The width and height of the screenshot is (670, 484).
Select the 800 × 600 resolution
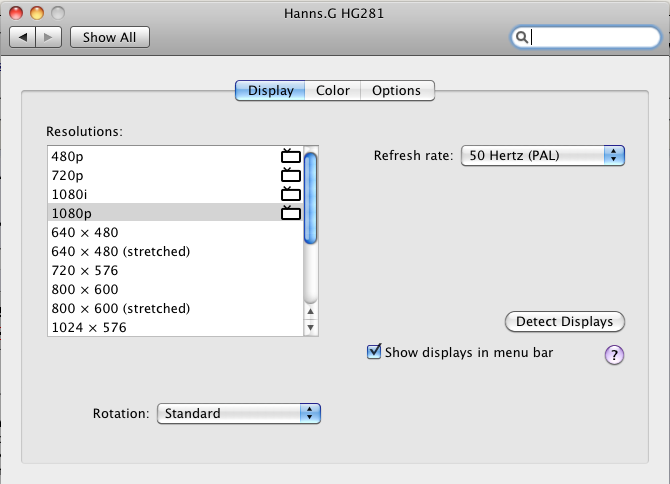coord(175,289)
